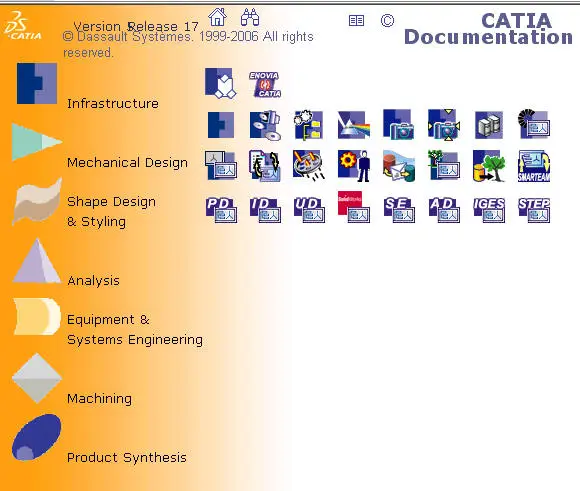Open the plain camera icon

coord(398,124)
